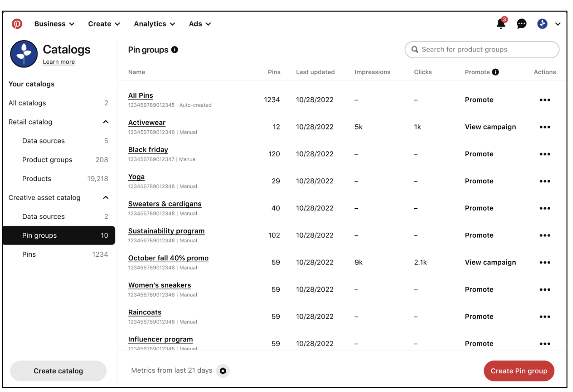The image size is (573, 392).
Task: Select Product groups in the sidebar
Action: pos(58,160)
